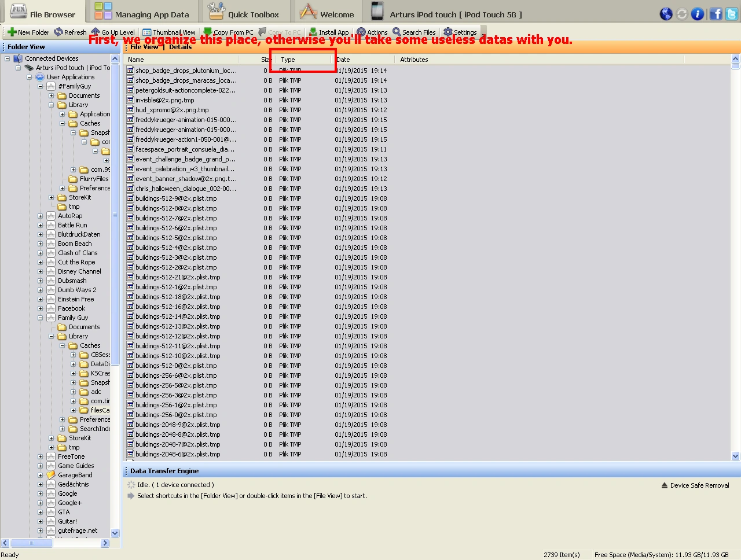Image resolution: width=741 pixels, height=560 pixels.
Task: Select Boom Beach in the folder tree
Action: (75, 244)
